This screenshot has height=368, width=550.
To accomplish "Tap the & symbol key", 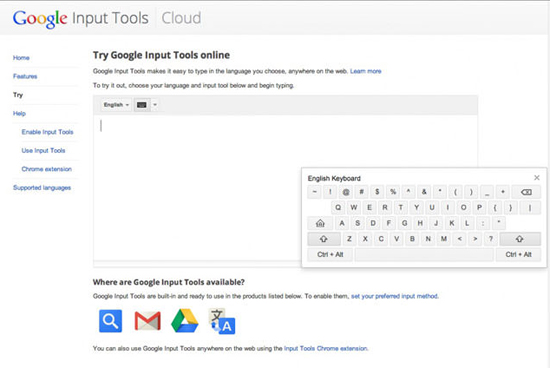I will pyautogui.click(x=424, y=192).
